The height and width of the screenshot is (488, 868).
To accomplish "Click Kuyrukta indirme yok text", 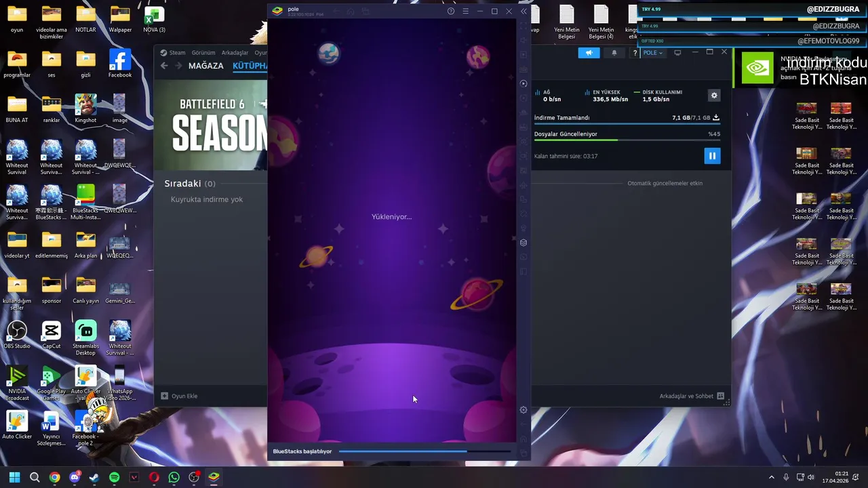I will pyautogui.click(x=207, y=199).
